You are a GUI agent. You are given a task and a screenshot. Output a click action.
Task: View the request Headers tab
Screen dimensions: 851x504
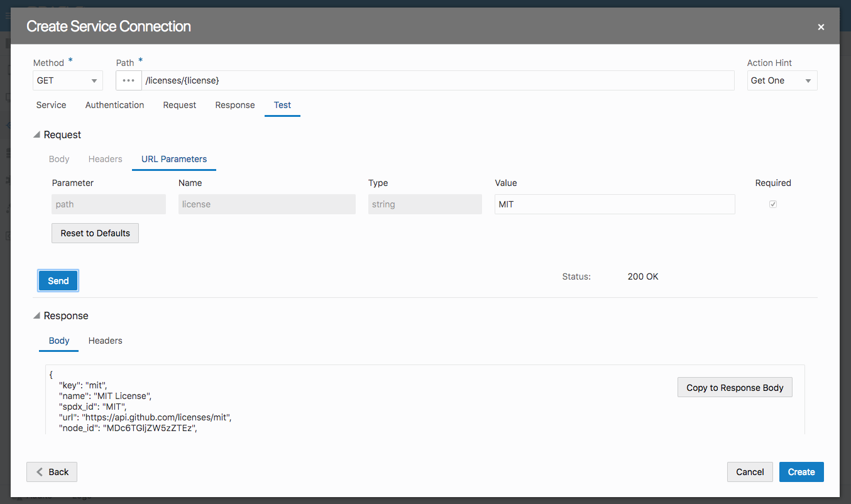pos(105,159)
